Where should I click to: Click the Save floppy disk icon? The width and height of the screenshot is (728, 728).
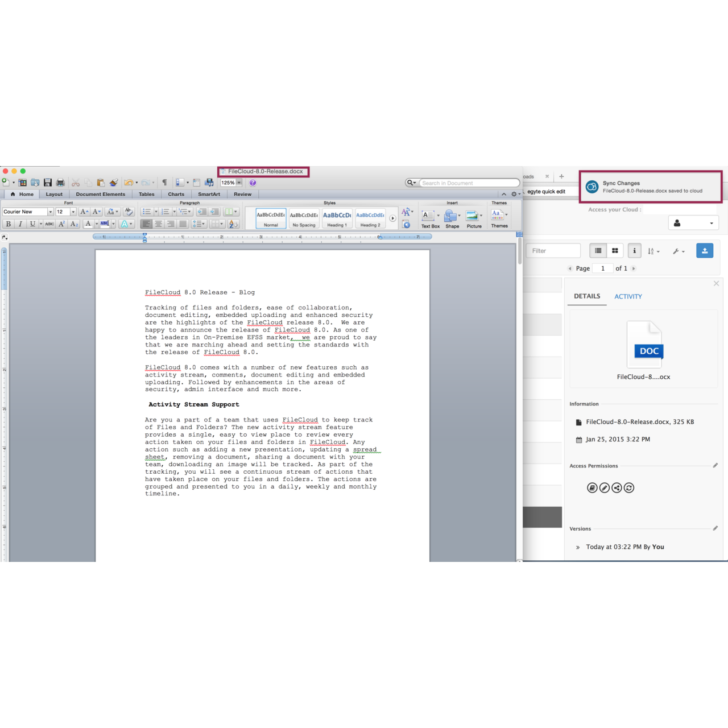pyautogui.click(x=48, y=183)
